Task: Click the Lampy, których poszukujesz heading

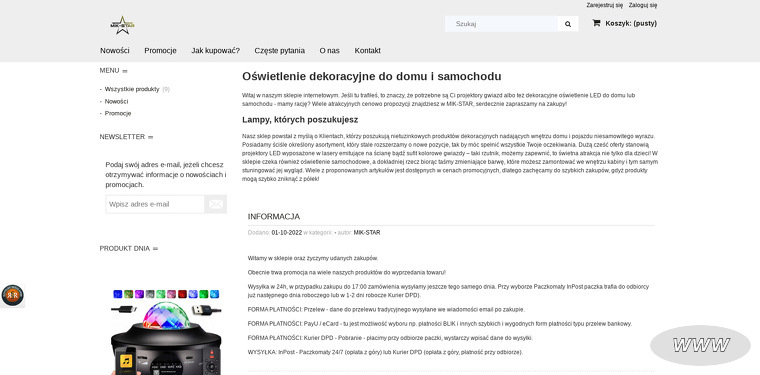Action: (x=300, y=120)
